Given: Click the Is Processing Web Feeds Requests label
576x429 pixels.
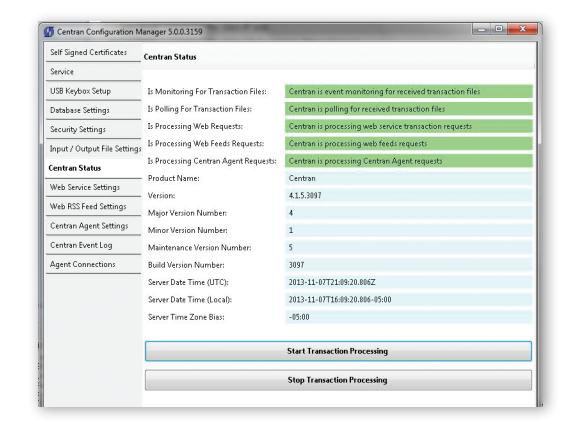Looking at the screenshot, I should (x=206, y=144).
